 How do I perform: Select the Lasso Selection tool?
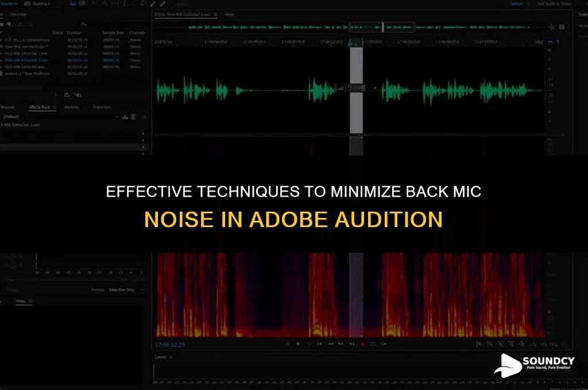coord(144,3)
